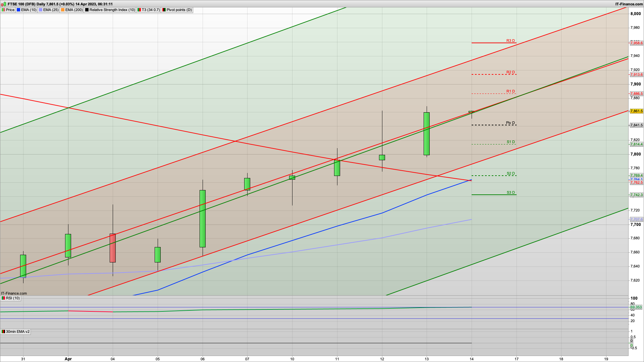Click the orange EMA (200) legend icon
Image resolution: width=644 pixels, height=362 pixels.
(63, 10)
